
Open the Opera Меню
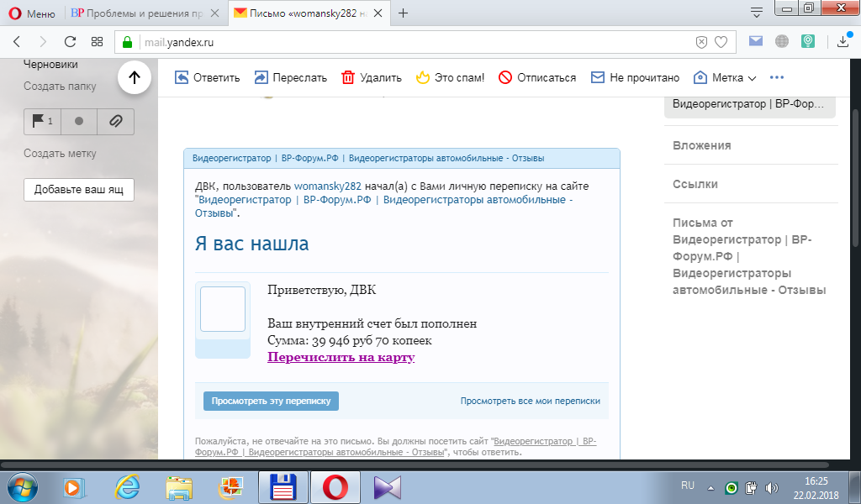coord(32,13)
